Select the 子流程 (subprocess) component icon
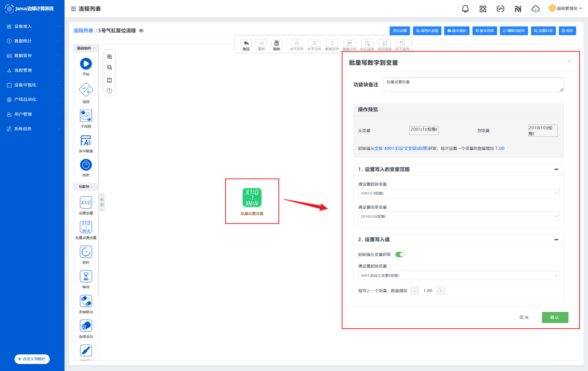Screen dimensions: 588x371 [86, 116]
